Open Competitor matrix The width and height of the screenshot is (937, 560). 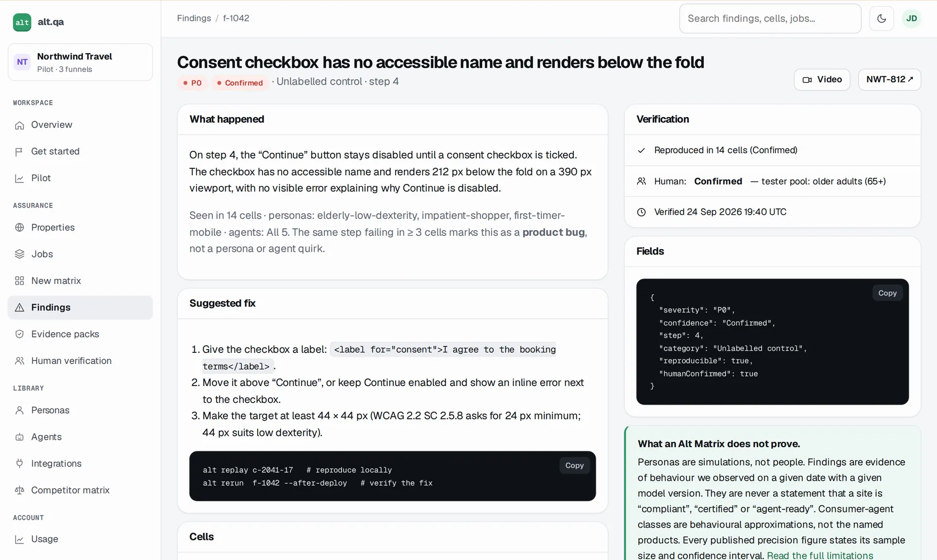point(80,490)
